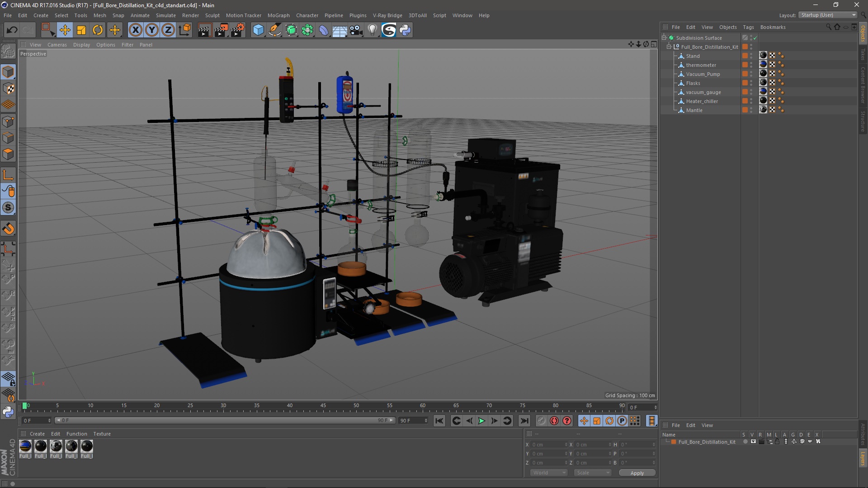Toggle Y axis lock

click(152, 30)
